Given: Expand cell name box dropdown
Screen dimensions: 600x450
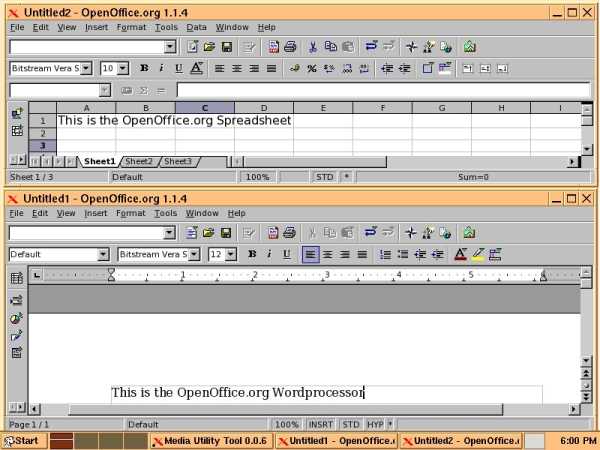Looking at the screenshot, I should tap(104, 90).
